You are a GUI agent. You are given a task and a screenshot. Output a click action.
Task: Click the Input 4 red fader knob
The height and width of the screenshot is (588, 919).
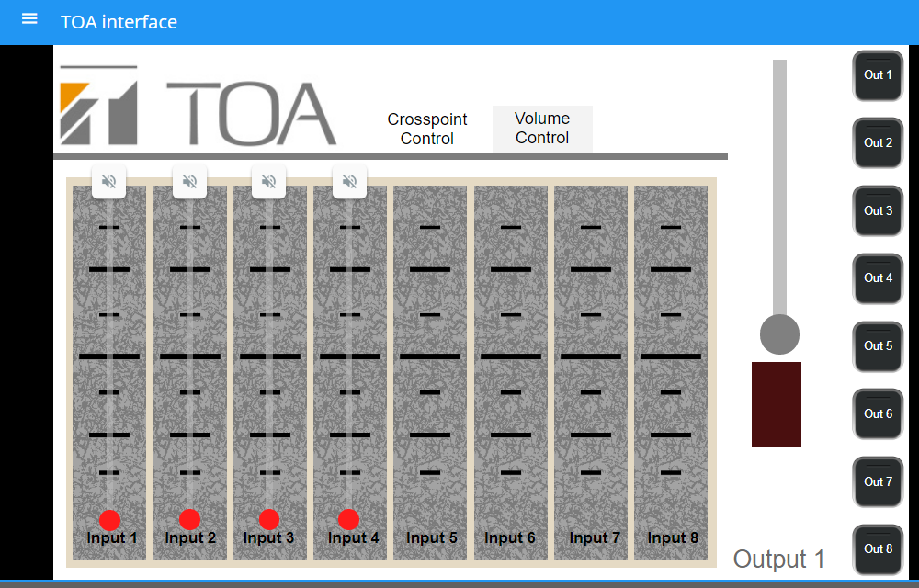click(348, 519)
